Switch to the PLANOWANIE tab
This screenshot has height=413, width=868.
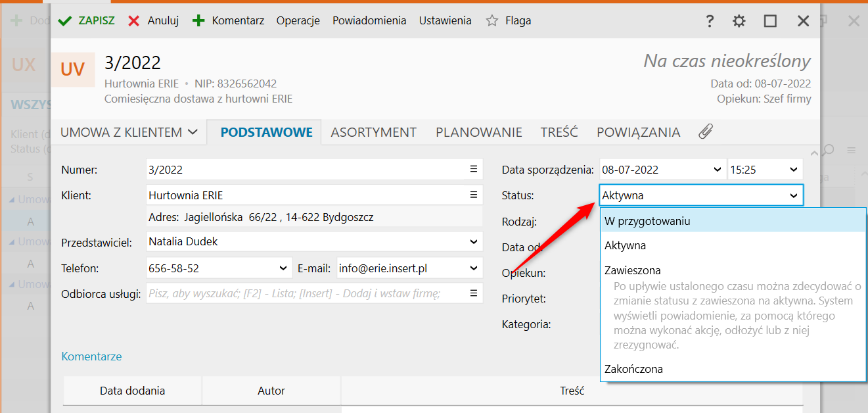pos(479,132)
